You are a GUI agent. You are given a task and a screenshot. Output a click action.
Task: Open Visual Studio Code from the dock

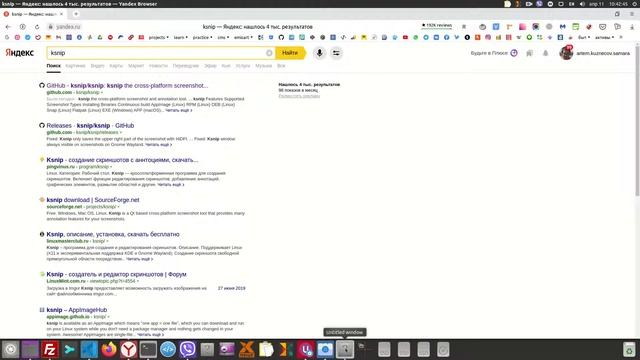click(x=89, y=349)
